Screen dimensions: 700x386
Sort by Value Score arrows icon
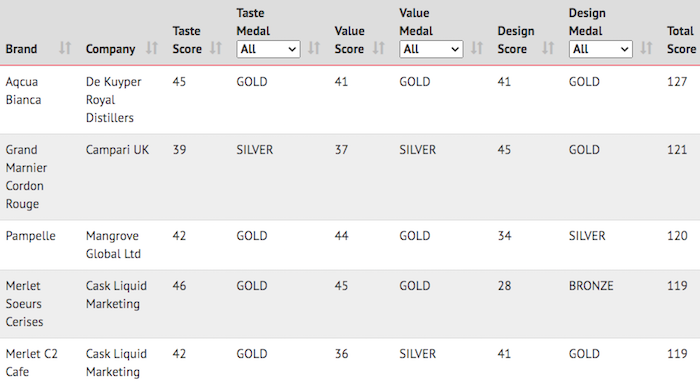[x=379, y=48]
